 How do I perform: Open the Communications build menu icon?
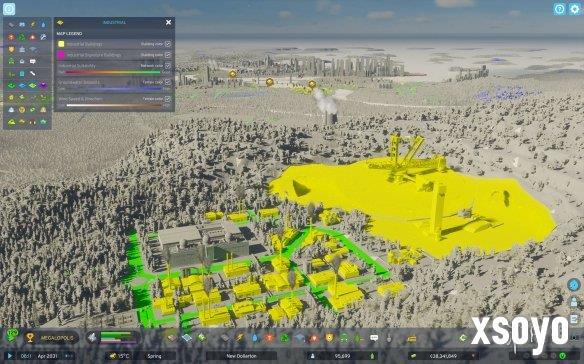coord(374,338)
